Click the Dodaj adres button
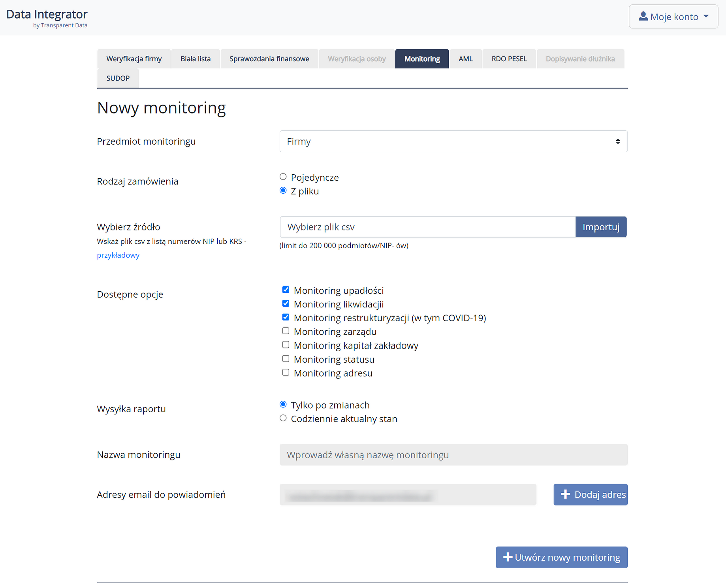 click(591, 495)
